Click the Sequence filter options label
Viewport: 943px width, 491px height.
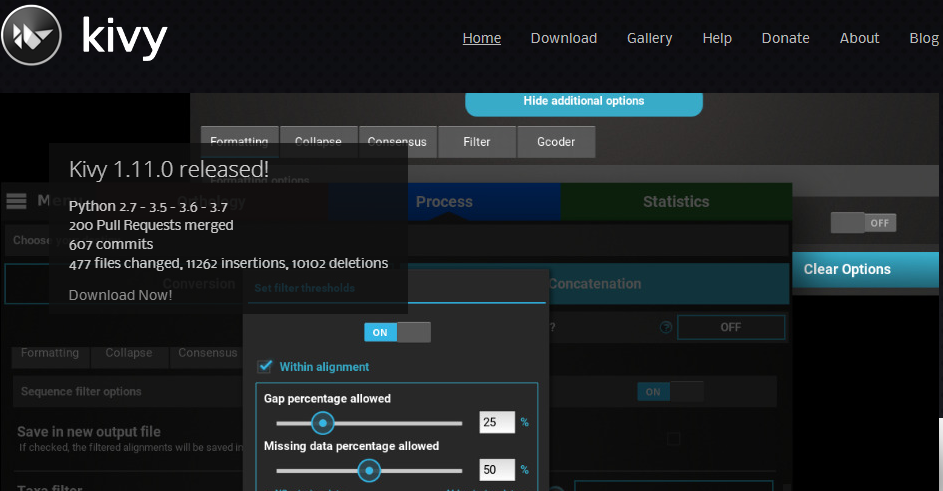pos(81,392)
